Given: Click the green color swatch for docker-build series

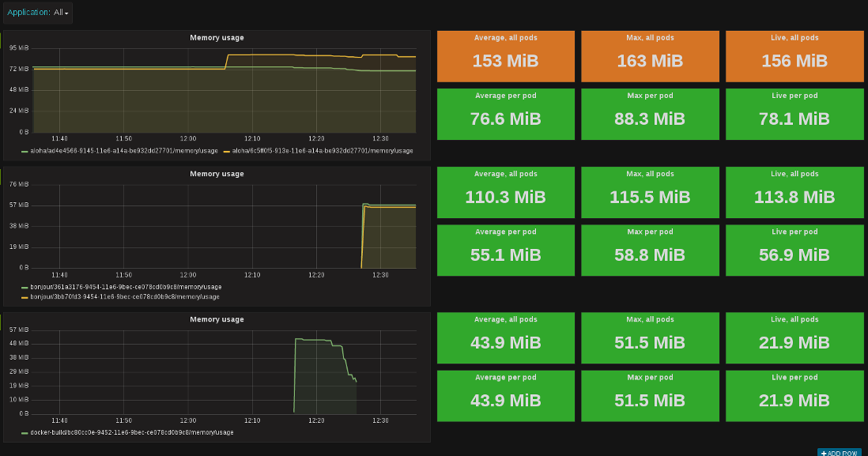Looking at the screenshot, I should click(25, 433).
